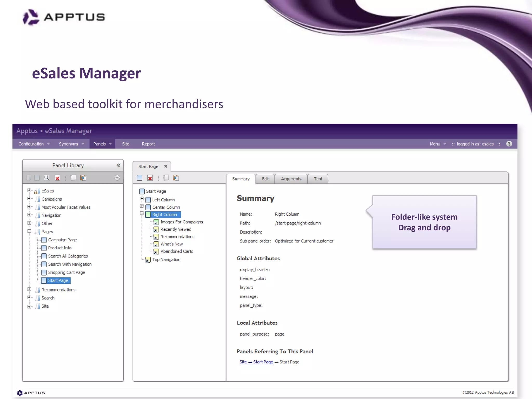Image resolution: width=532 pixels, height=399 pixels.
Task: Collapse the Pages folder
Action: coord(29,231)
